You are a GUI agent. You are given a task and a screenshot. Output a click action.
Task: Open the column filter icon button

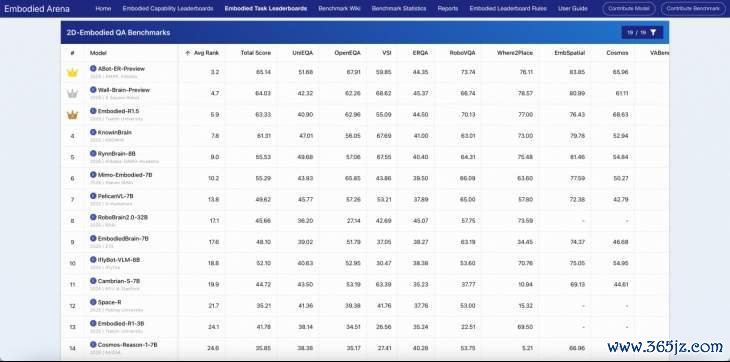tap(653, 33)
